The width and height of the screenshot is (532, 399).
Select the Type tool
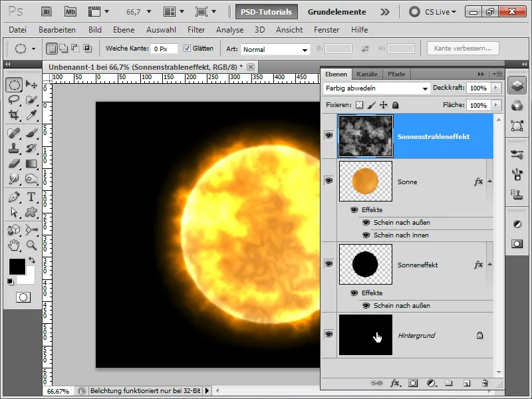pyautogui.click(x=31, y=197)
